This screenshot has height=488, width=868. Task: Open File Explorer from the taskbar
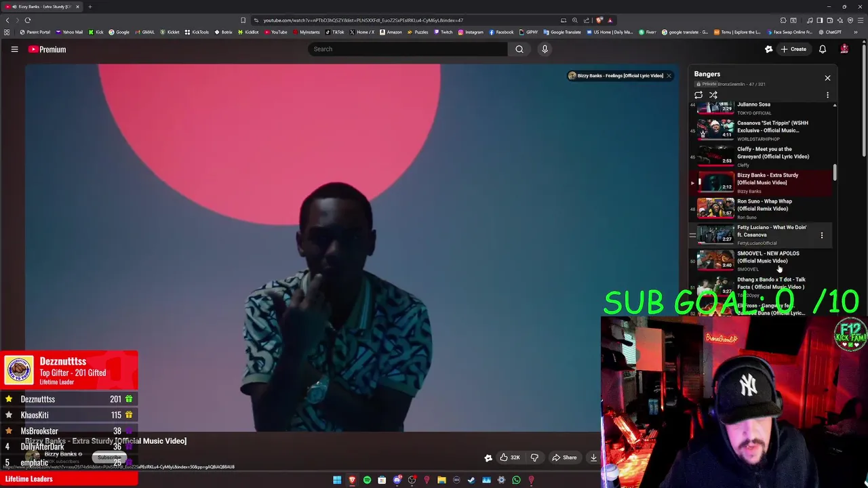441,480
